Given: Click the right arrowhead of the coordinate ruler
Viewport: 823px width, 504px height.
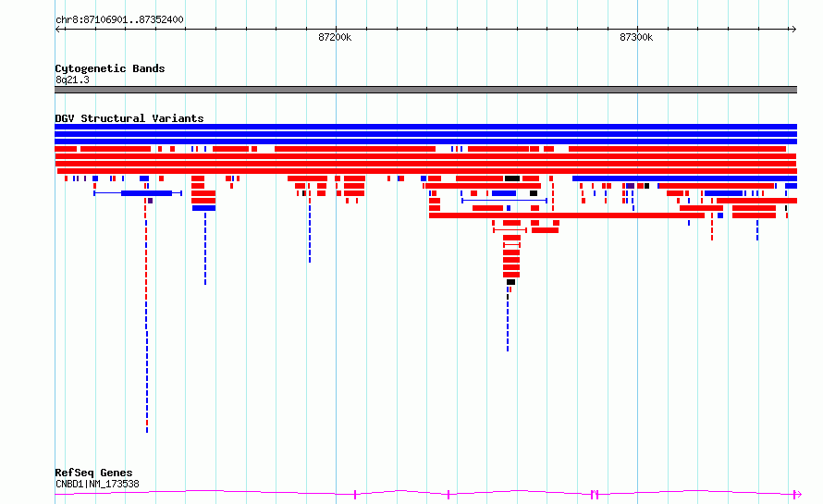Looking at the screenshot, I should (793, 30).
